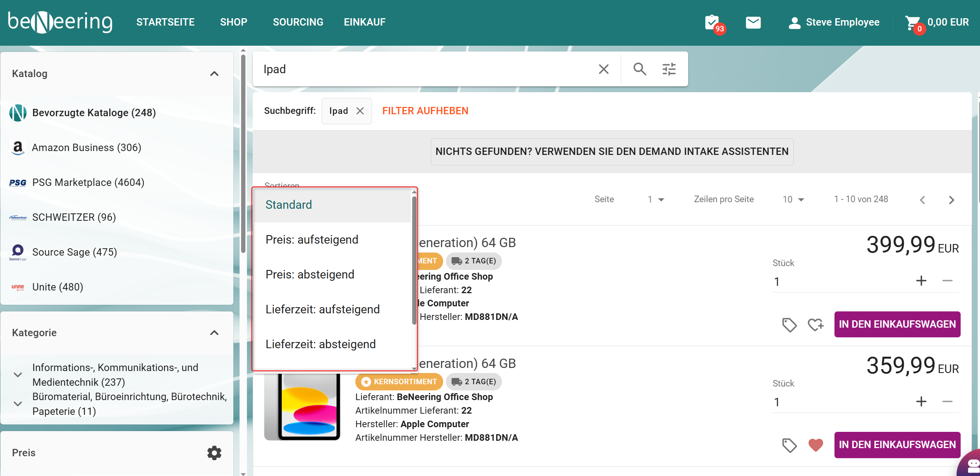Click the 1 - 10 von 248 results count
The height and width of the screenshot is (476, 980).
[861, 199]
